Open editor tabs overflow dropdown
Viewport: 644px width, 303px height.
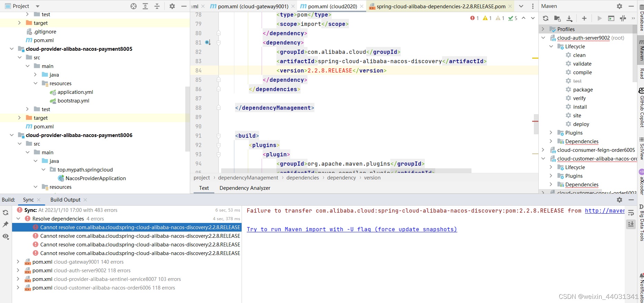tap(521, 6)
